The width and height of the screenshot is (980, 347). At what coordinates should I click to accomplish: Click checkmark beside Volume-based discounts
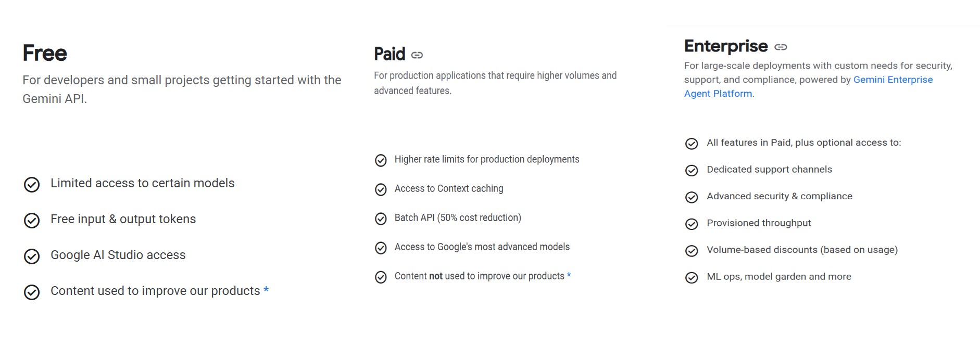pyautogui.click(x=692, y=251)
